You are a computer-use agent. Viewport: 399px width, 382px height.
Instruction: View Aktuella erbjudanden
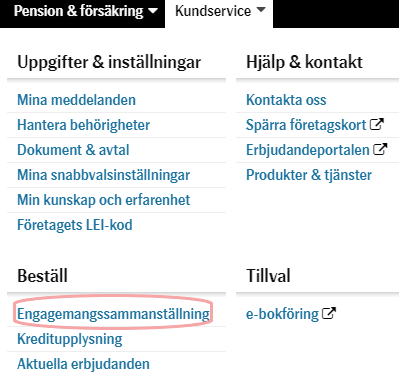coord(83,364)
